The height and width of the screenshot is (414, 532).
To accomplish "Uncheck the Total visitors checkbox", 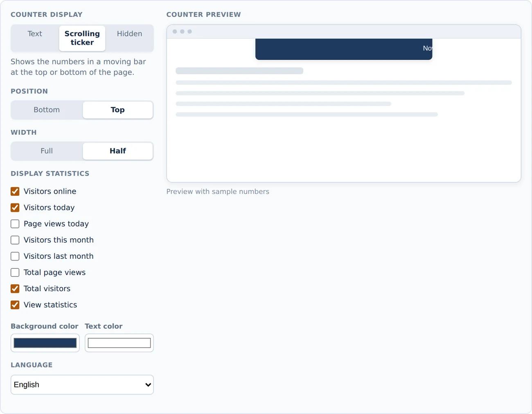I will (15, 289).
